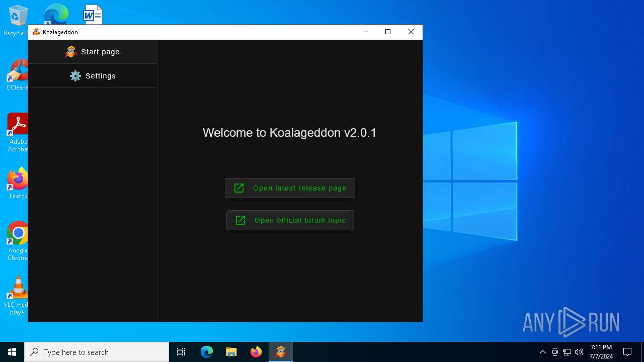Click Koalageddon taskbar icon
Screen dimensions: 644x362
click(281, 352)
